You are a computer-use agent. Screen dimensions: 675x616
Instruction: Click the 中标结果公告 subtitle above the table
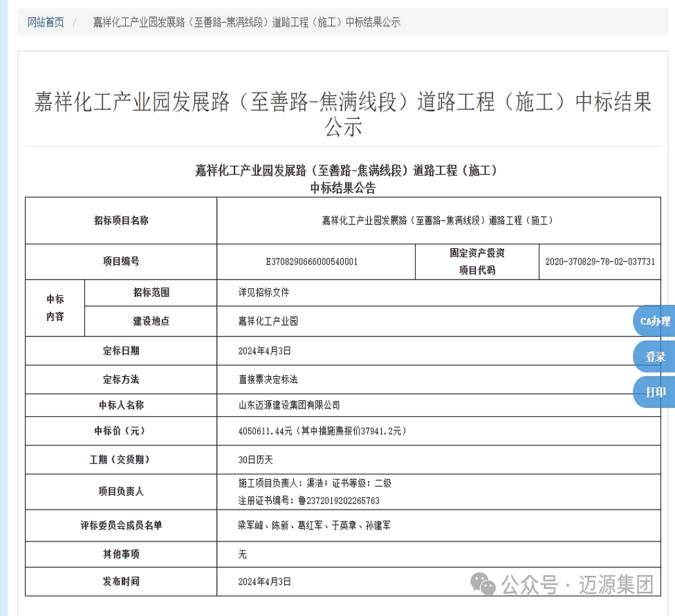[x=343, y=187]
